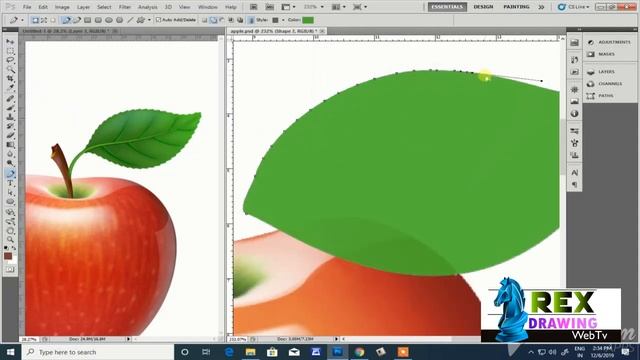Switch to the Design workspace

click(x=483, y=7)
